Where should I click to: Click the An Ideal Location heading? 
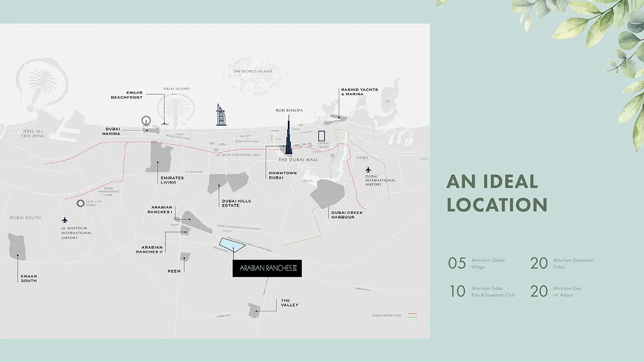tap(497, 193)
